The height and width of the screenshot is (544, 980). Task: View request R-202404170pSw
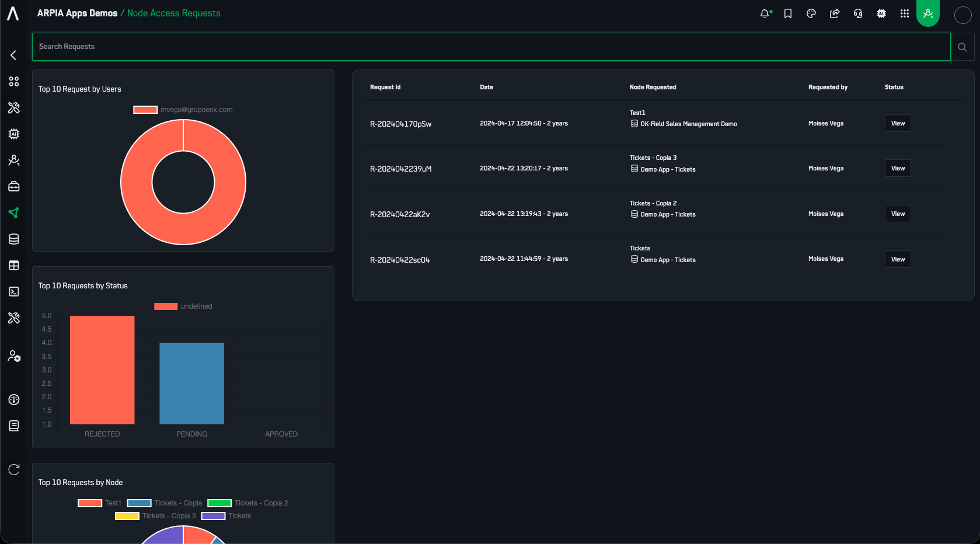point(898,123)
